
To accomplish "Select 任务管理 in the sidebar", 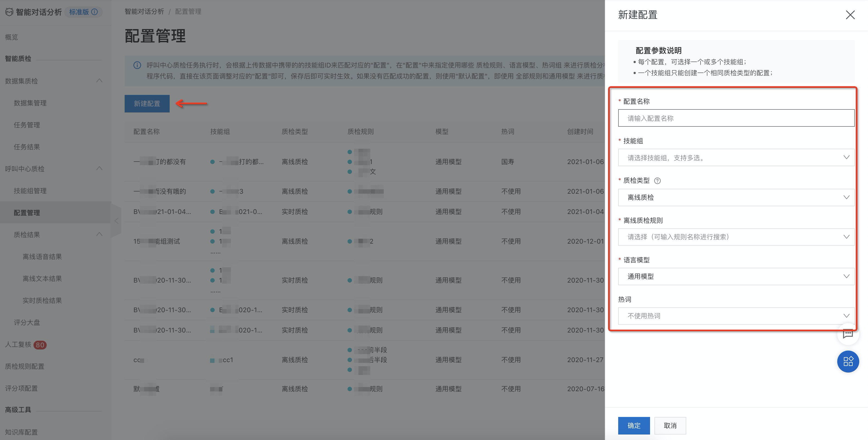I will click(27, 125).
